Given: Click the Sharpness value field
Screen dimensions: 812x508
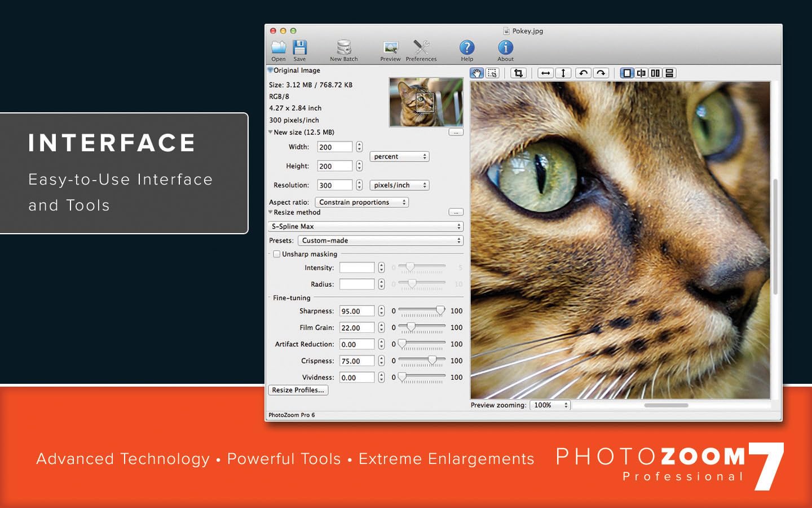Looking at the screenshot, I should [357, 311].
